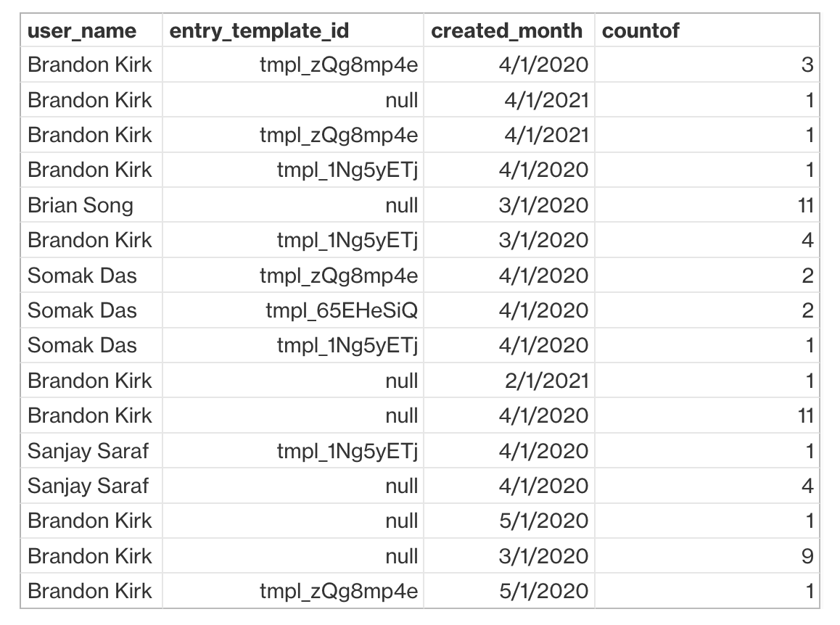Select Sanjay Saraf's null template cell
This screenshot has width=840, height=625.
click(293, 486)
